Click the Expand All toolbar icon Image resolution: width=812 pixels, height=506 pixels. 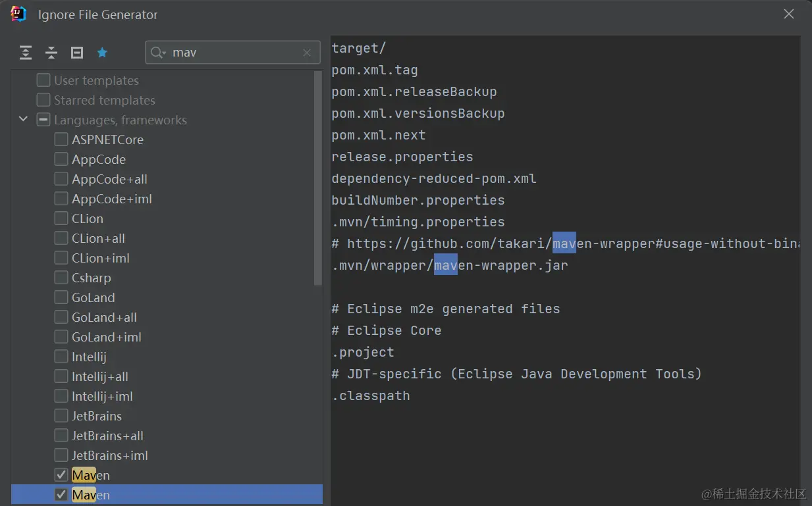point(26,53)
